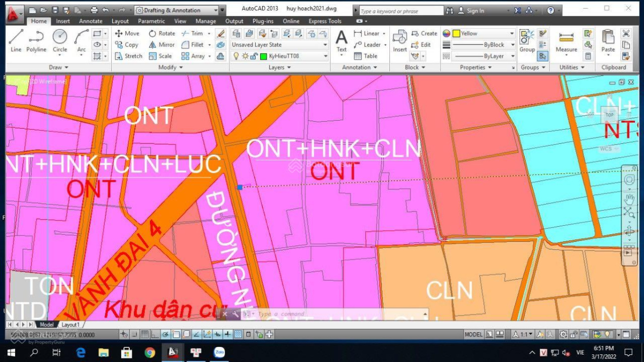Click the Yellow object color swatch
This screenshot has width=644, height=362.
coord(456,33)
